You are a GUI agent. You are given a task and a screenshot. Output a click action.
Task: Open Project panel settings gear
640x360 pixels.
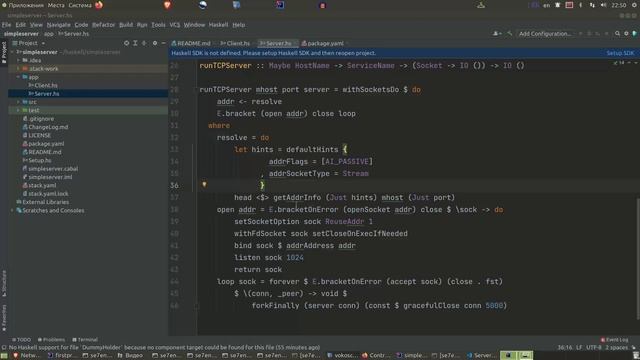[155, 43]
